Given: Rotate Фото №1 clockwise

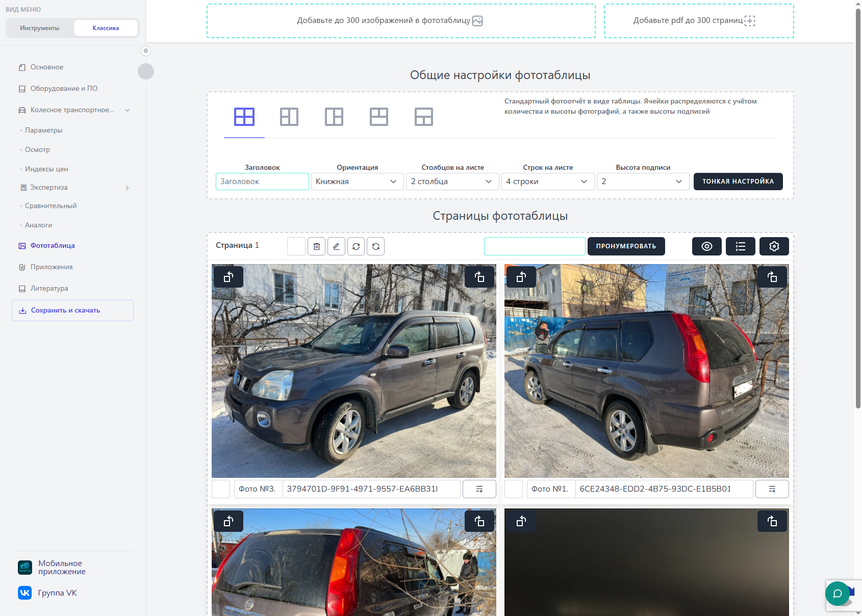Looking at the screenshot, I should pyautogui.click(x=772, y=277).
